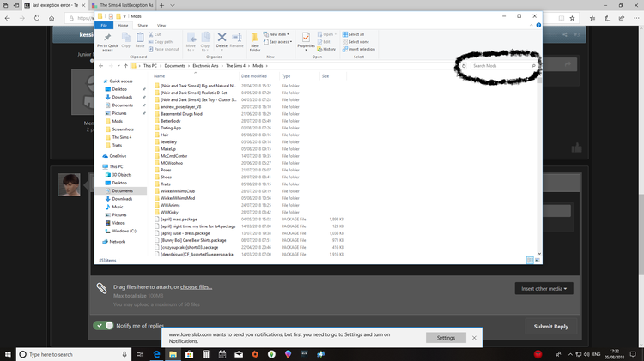
Task: Sort by the Size column header
Action: click(x=325, y=76)
